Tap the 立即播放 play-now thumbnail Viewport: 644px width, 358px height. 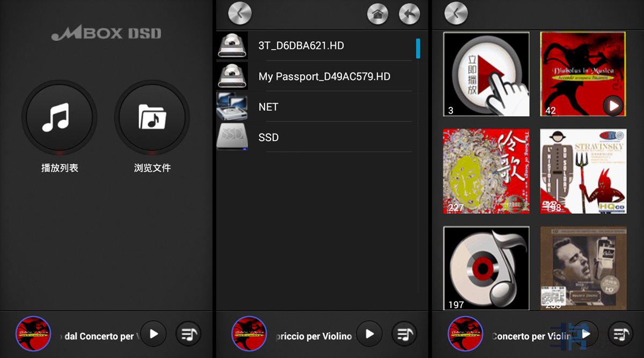[486, 74]
